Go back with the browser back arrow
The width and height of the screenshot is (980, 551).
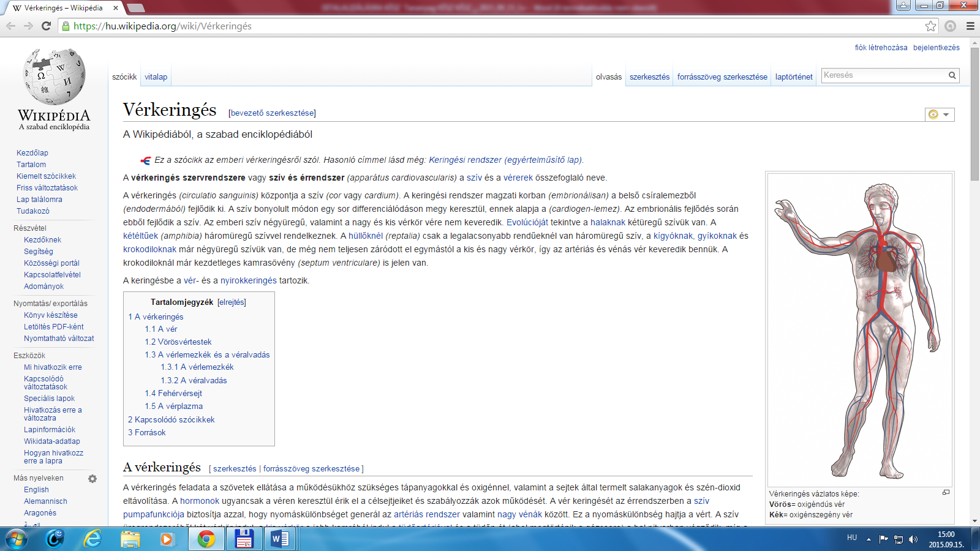10,26
